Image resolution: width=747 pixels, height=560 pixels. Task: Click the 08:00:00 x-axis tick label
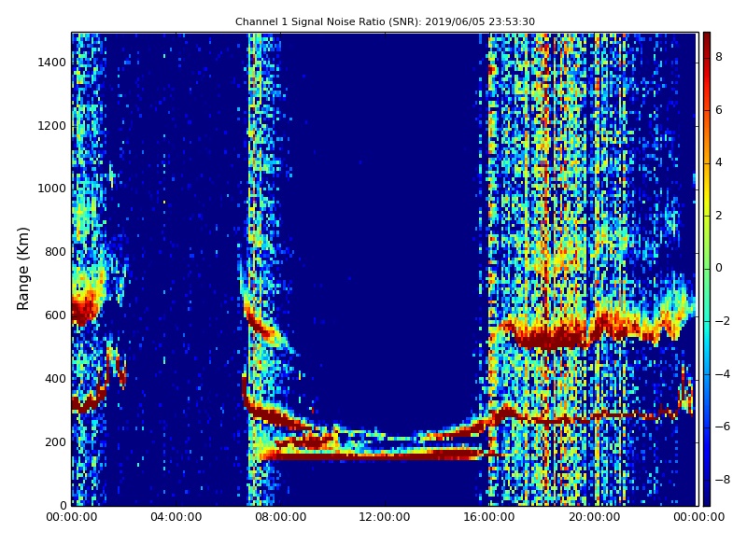click(281, 517)
